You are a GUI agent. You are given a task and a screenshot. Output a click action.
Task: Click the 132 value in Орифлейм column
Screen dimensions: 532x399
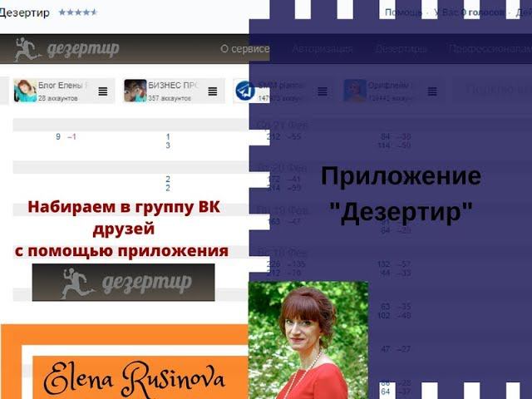384,264
